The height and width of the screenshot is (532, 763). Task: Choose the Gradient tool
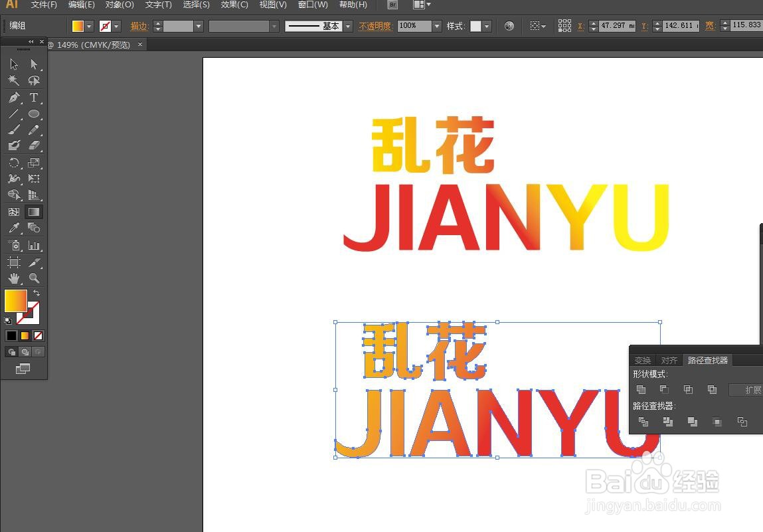pyautogui.click(x=35, y=212)
